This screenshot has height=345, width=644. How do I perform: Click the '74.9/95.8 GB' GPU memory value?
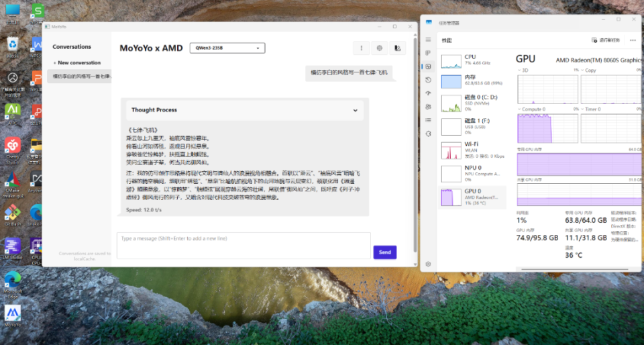click(x=537, y=238)
